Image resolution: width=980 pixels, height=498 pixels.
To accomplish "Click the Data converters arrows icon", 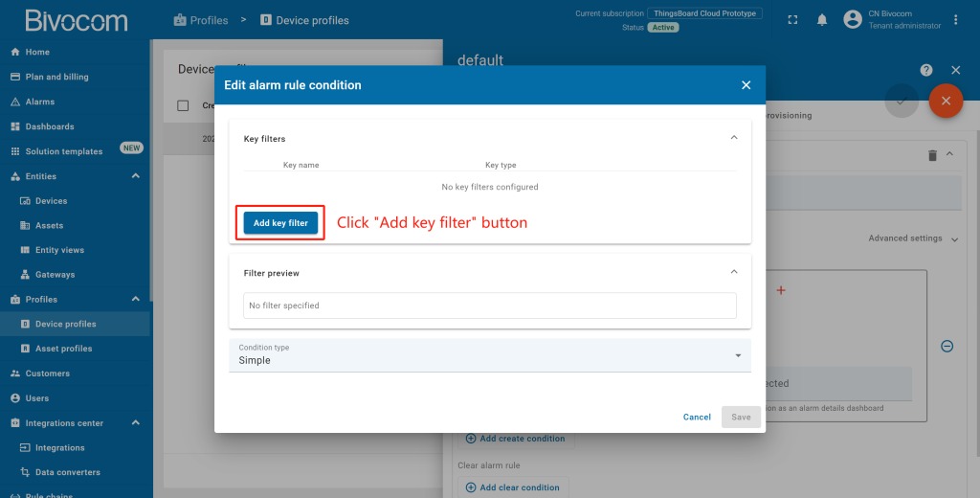I will click(26, 472).
